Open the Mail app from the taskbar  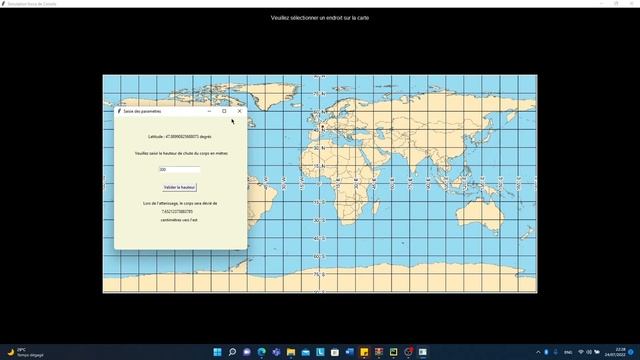pos(306,352)
